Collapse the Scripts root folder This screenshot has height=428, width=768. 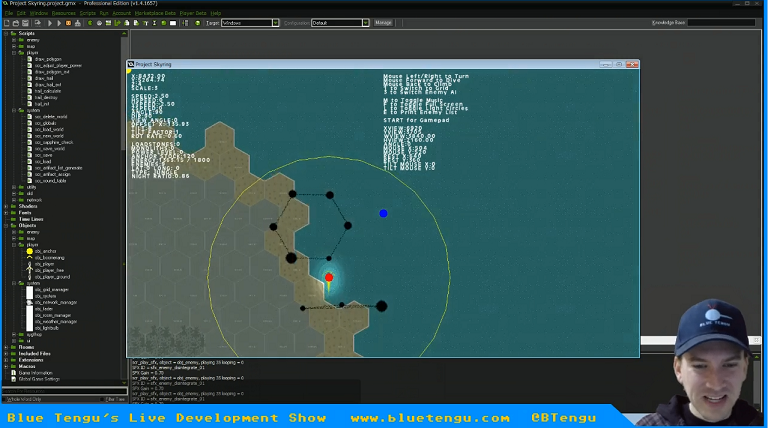click(6, 33)
